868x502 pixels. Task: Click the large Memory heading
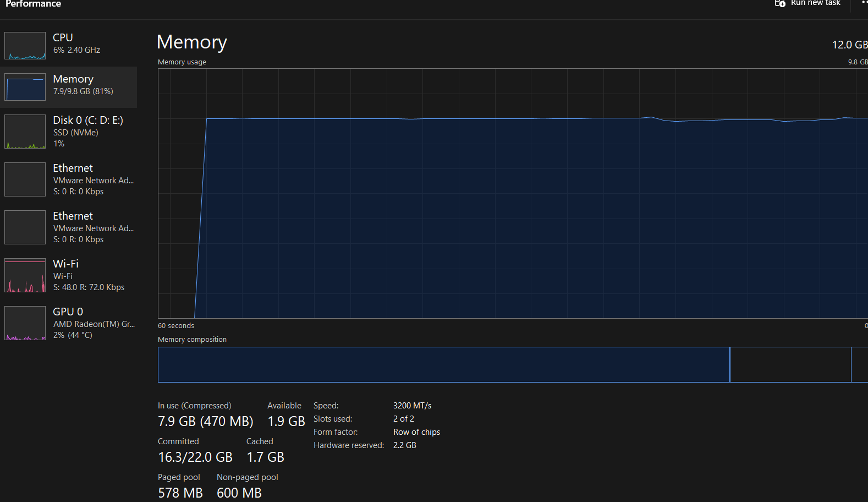[191, 42]
